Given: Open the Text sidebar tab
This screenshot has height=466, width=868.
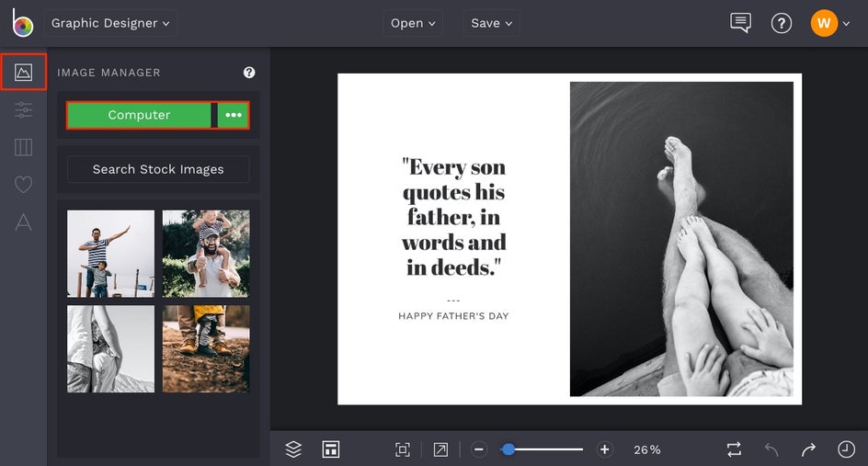Looking at the screenshot, I should tap(23, 222).
